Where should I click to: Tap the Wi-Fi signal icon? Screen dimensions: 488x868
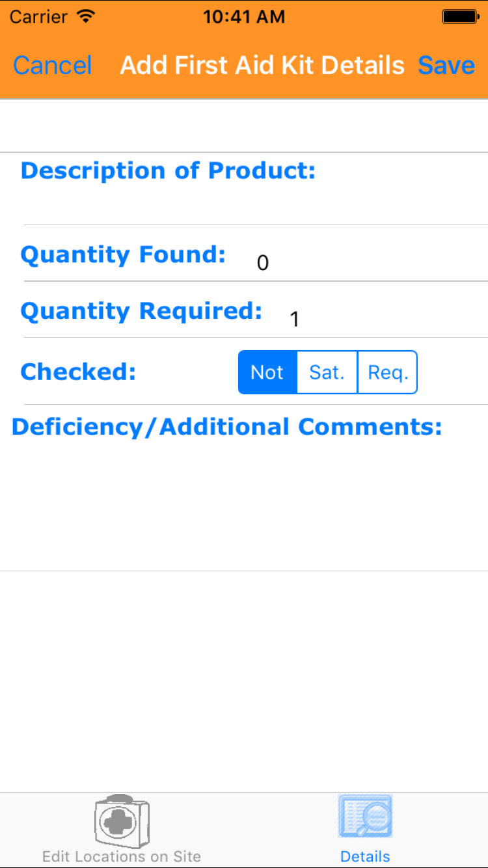point(85,16)
